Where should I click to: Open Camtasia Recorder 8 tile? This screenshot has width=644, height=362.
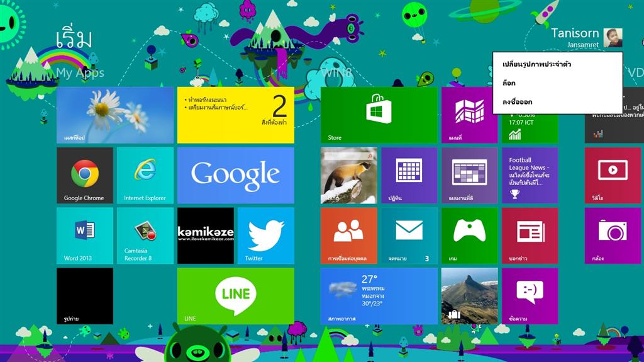[x=145, y=235]
